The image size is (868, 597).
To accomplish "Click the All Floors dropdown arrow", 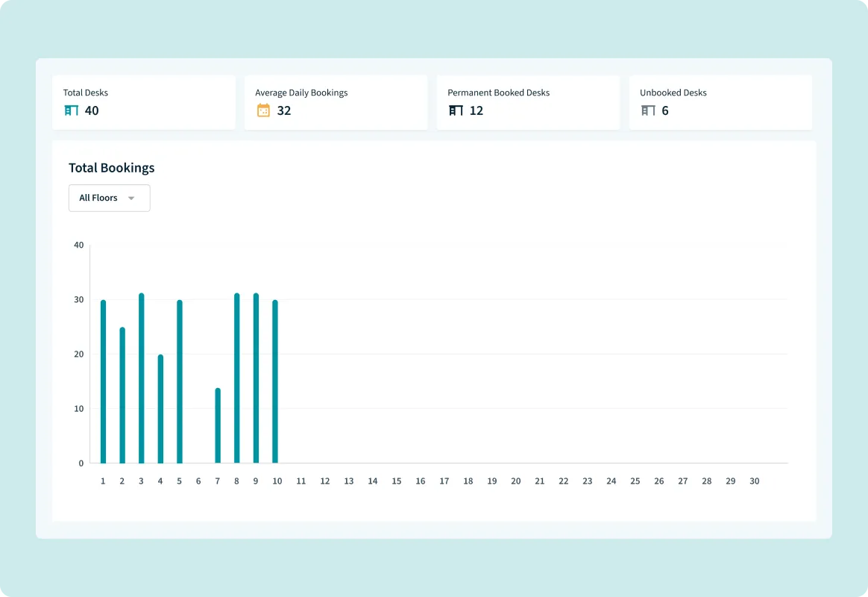I will point(131,199).
